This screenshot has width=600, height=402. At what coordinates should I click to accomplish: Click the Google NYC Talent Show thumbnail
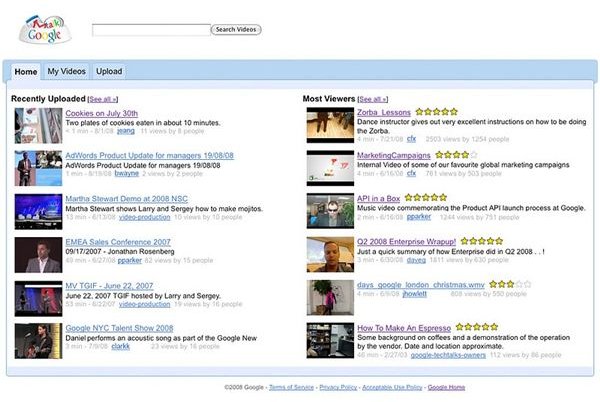tap(38, 341)
